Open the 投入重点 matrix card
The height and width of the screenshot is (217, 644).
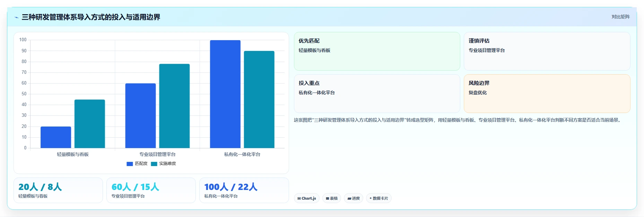point(377,94)
